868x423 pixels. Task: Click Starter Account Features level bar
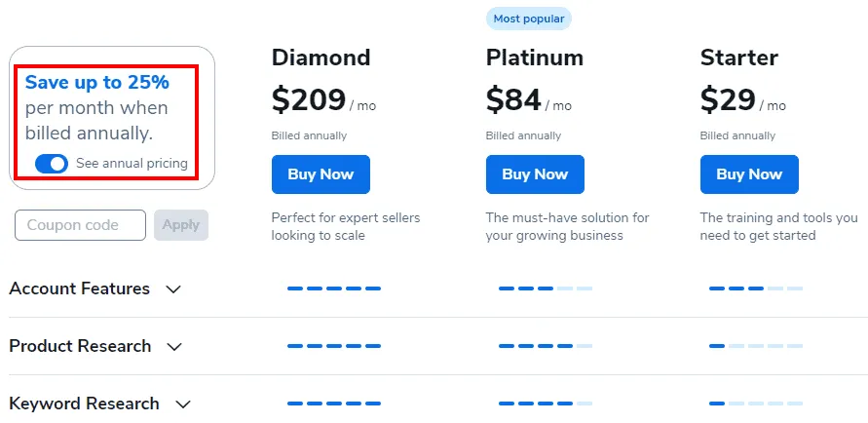756,288
